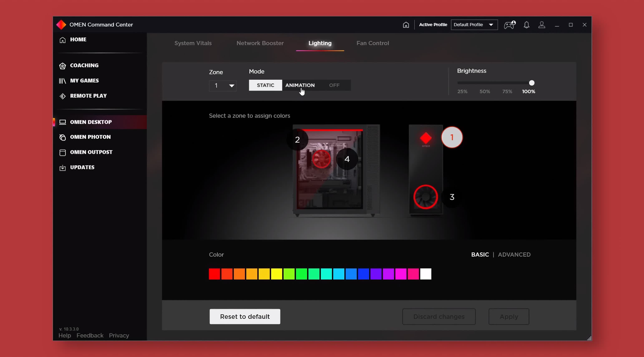The width and height of the screenshot is (644, 357).
Task: Click the Apply button
Action: [509, 317]
